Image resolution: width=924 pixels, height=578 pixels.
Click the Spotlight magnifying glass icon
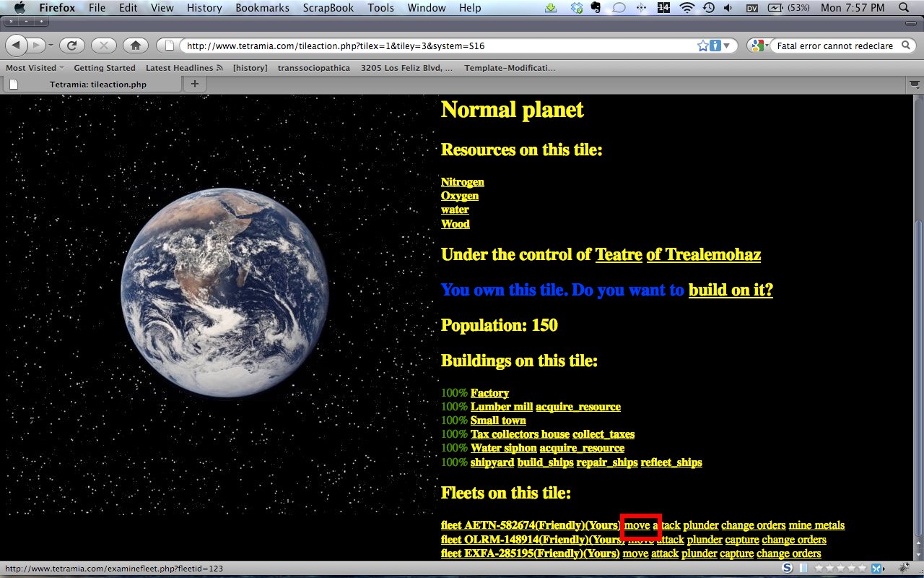pos(904,8)
